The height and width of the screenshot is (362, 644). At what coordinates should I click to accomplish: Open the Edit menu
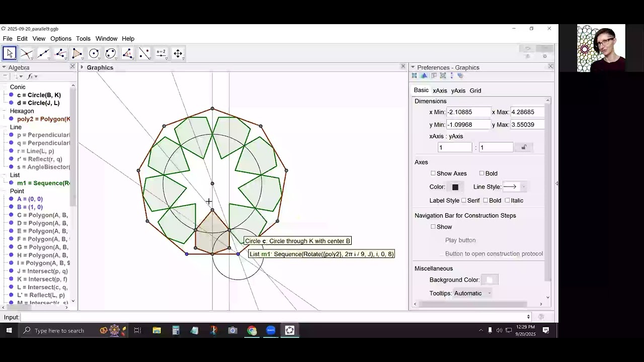[22, 39]
